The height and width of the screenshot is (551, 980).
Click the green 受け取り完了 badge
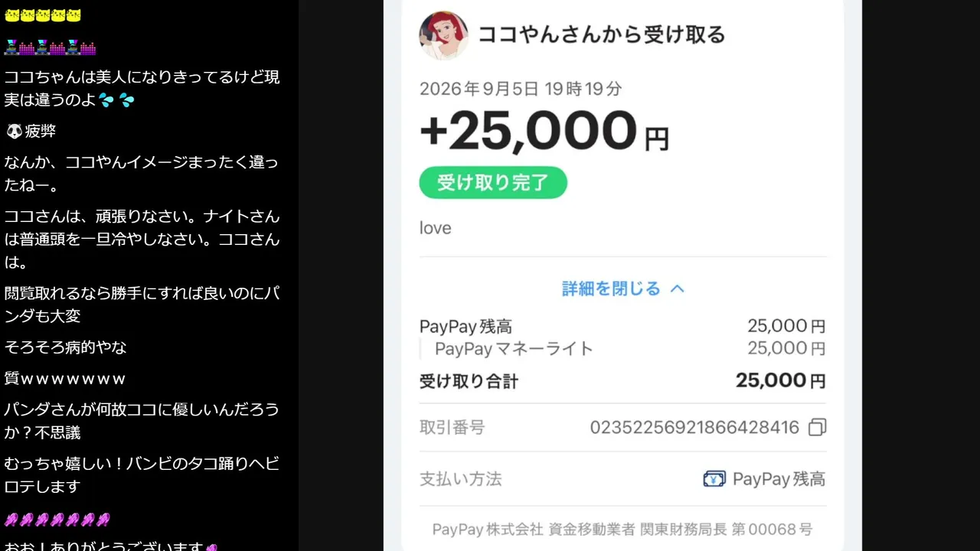point(493,183)
